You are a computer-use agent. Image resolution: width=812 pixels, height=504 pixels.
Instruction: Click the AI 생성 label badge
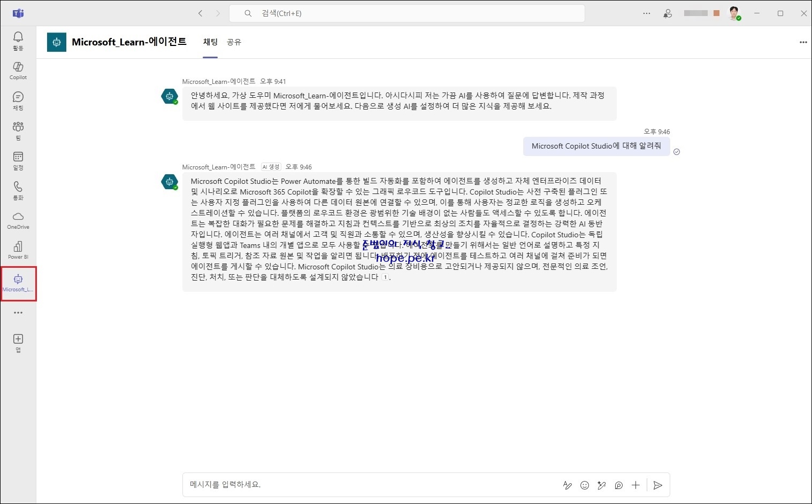(x=271, y=167)
